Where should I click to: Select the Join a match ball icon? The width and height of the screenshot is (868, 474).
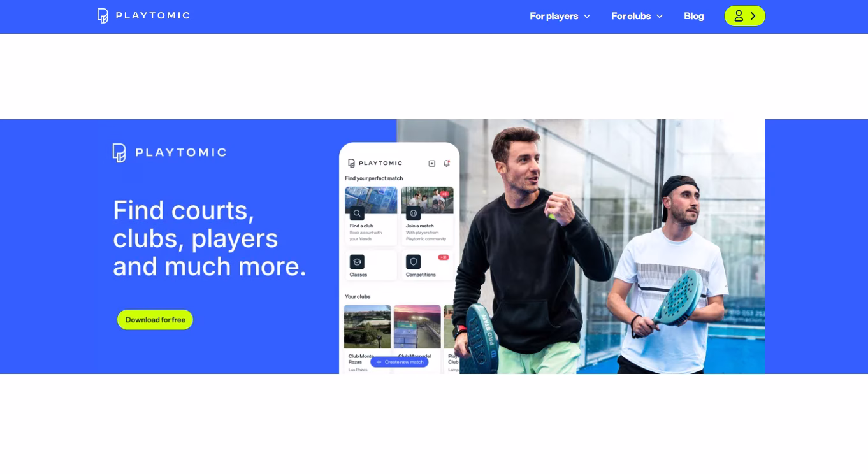(413, 213)
